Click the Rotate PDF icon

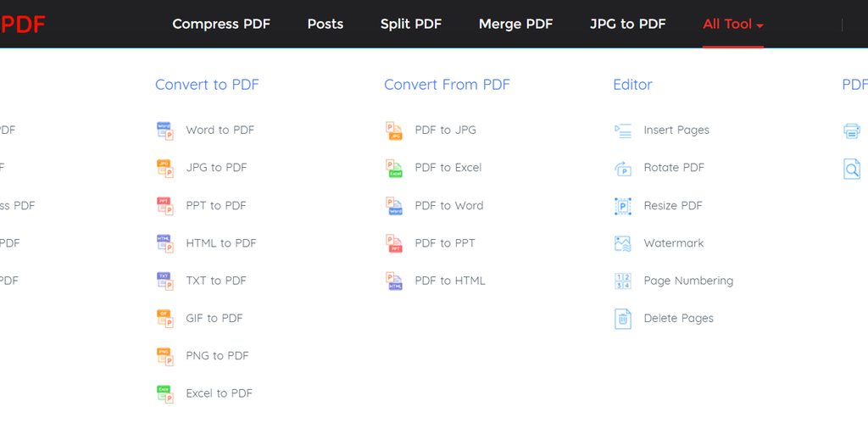(x=623, y=168)
